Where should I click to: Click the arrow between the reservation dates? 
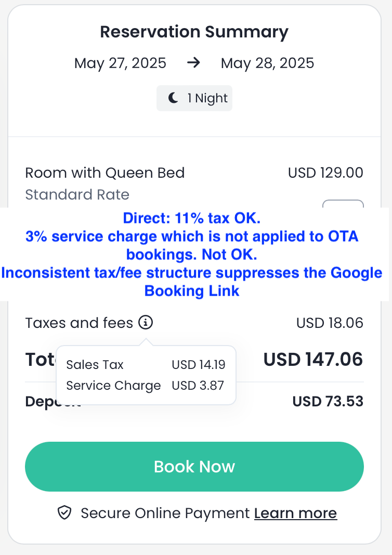coord(193,63)
